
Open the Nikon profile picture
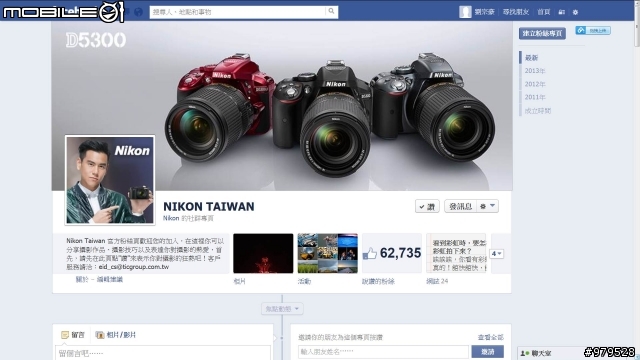[110, 180]
